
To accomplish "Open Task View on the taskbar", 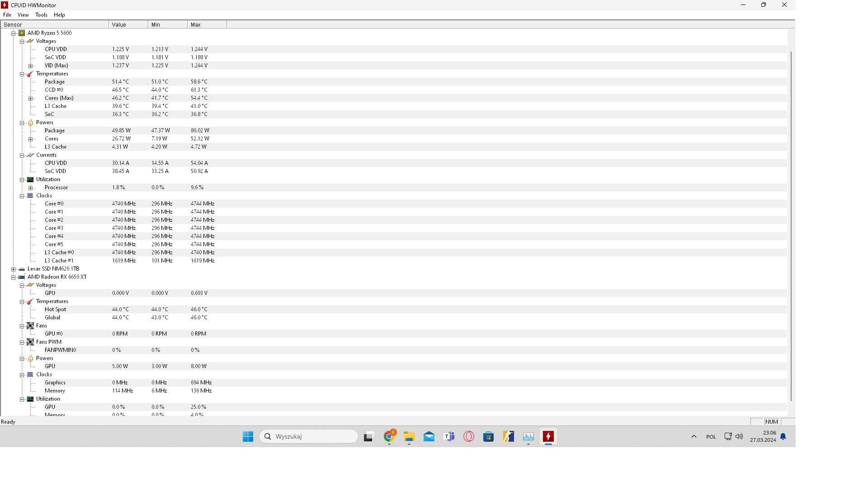I will tap(368, 436).
